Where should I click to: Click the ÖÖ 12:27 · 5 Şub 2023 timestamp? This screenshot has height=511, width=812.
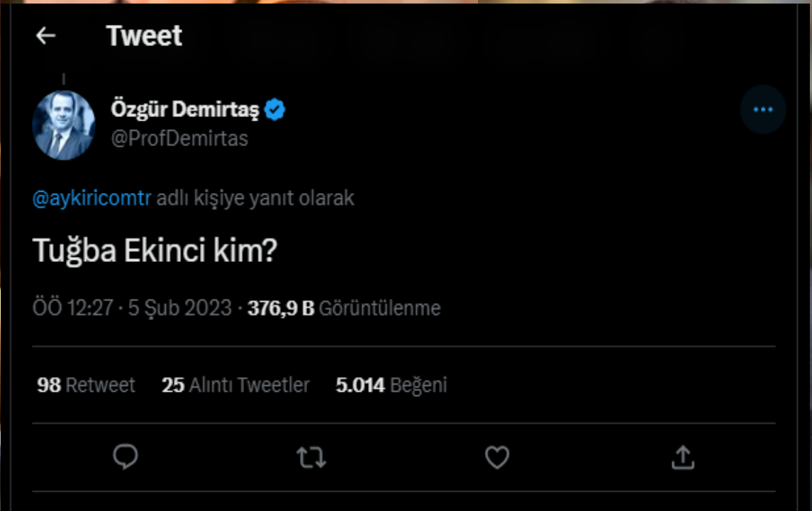pos(133,308)
